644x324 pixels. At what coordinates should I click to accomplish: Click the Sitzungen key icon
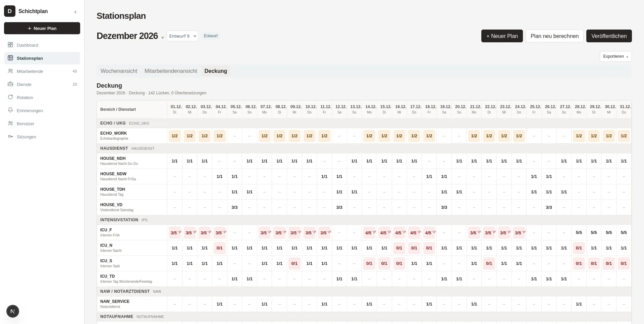[x=10, y=137]
